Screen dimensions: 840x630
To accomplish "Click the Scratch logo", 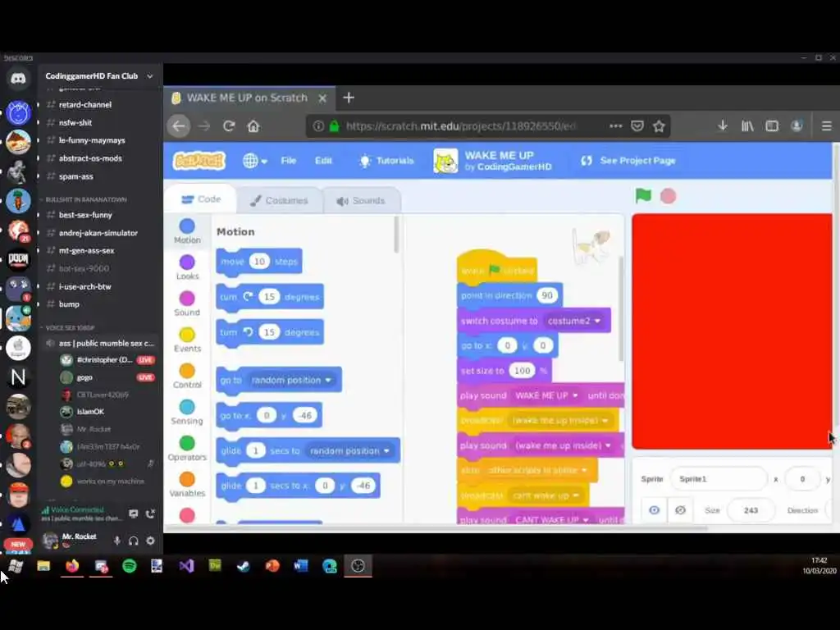I will [199, 160].
